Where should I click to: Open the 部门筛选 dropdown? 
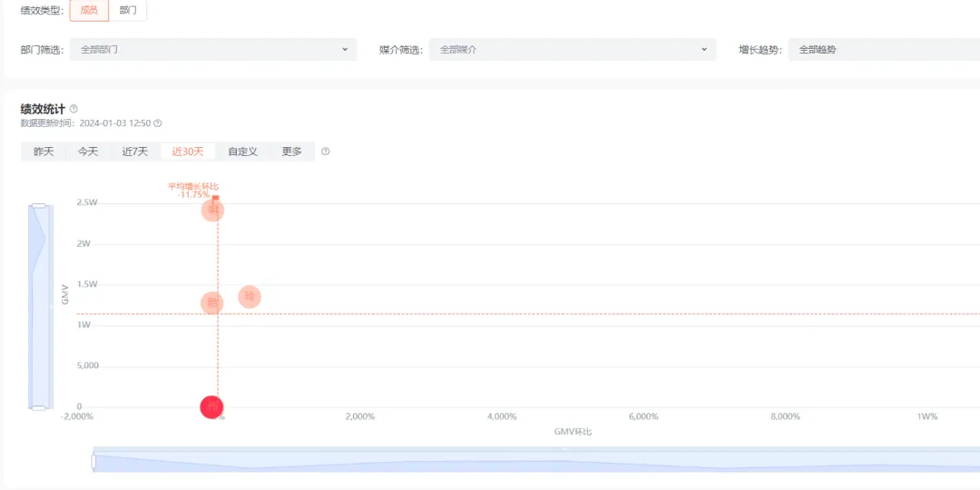(213, 50)
